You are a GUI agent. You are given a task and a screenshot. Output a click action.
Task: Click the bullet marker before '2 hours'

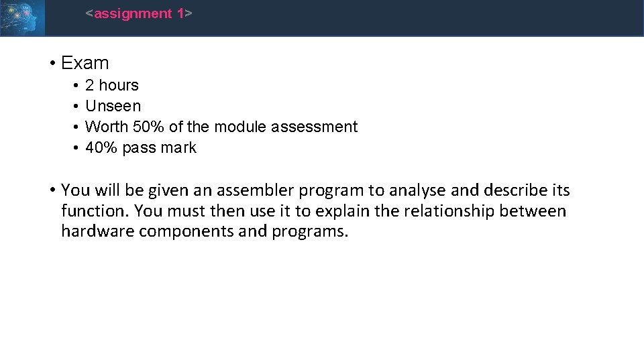[76, 86]
